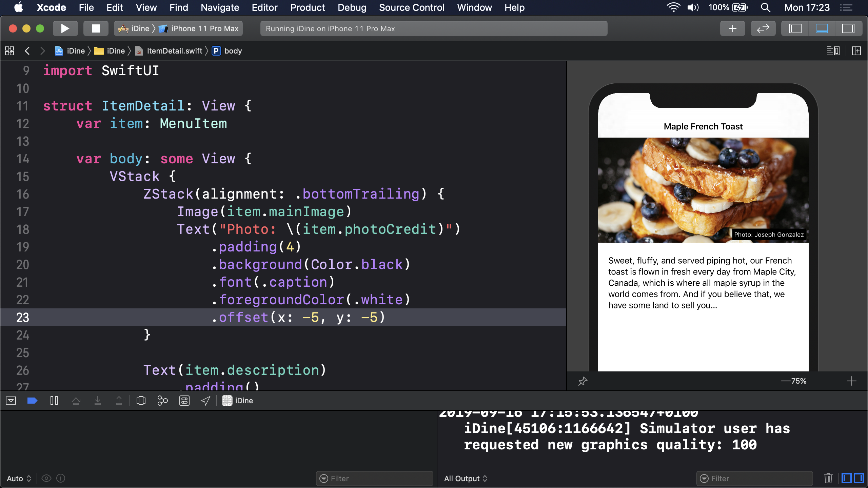The height and width of the screenshot is (488, 868).
Task: Stop the running iDine app
Action: pyautogui.click(x=96, y=28)
